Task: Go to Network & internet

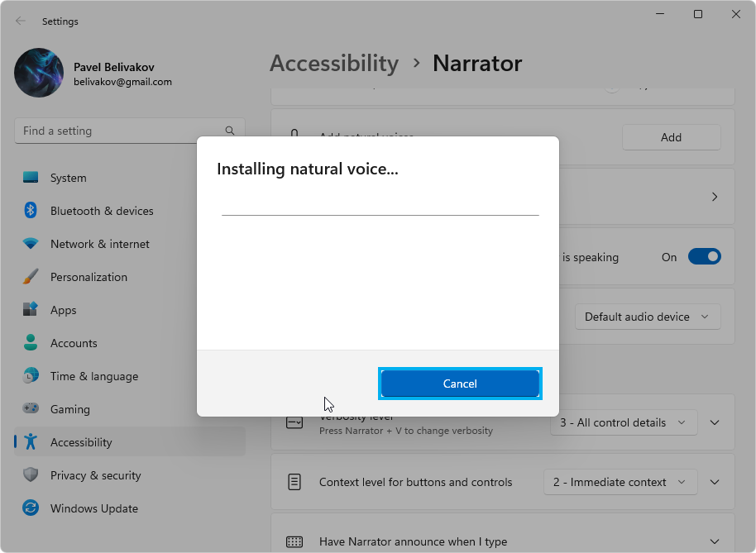Action: (x=130, y=244)
